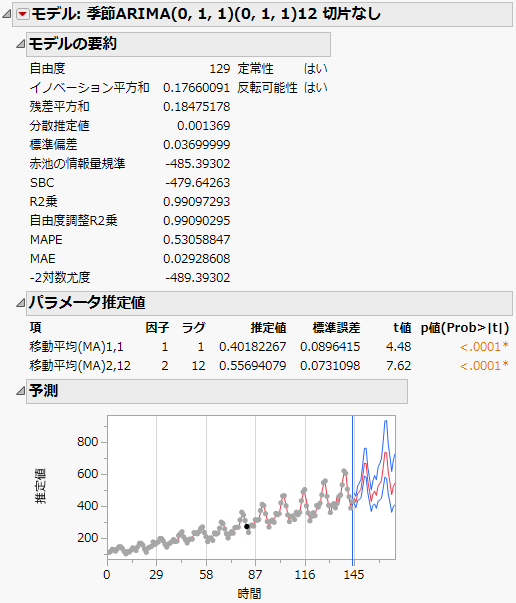This screenshot has width=516, height=603.
Task: Click y-axis tick label 200
Action: (88, 538)
